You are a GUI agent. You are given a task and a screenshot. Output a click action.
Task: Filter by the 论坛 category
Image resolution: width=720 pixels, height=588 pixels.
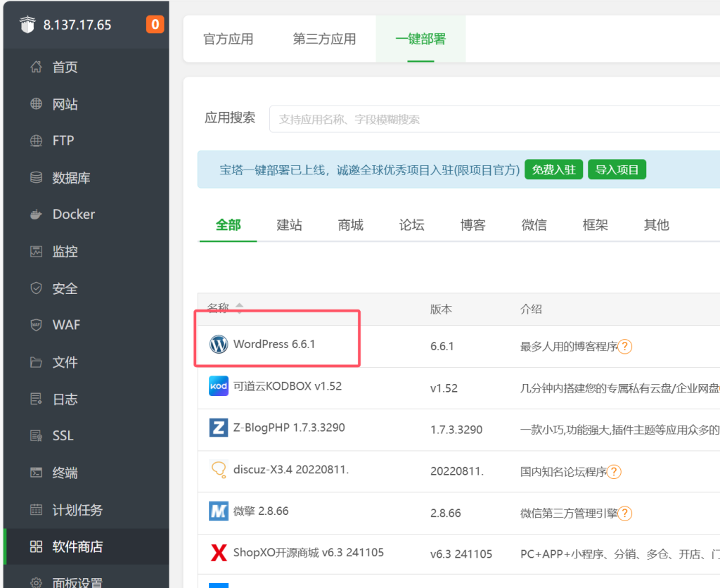coord(411,224)
